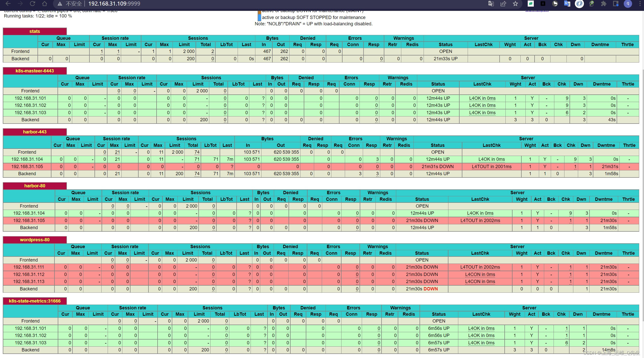Open the browser home page icon

click(45, 4)
